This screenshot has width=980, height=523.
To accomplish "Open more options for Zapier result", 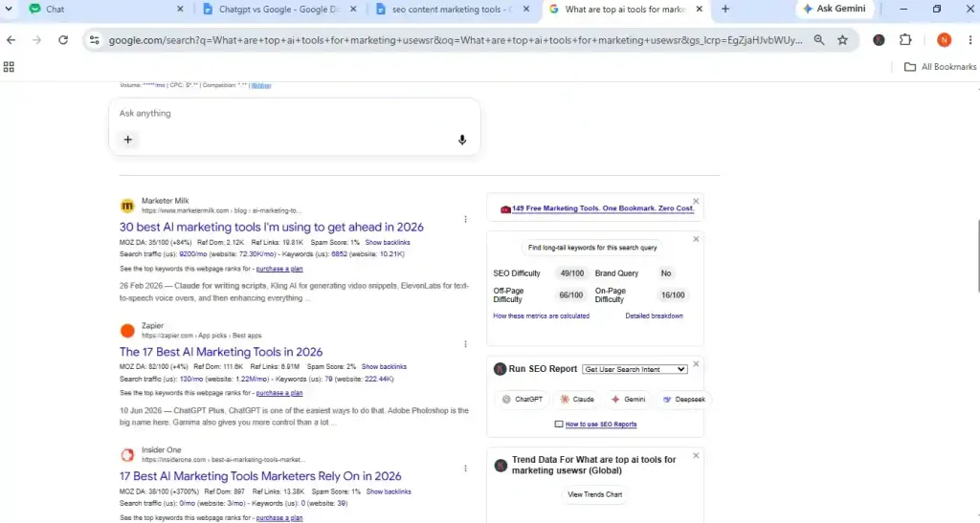I will (x=466, y=344).
